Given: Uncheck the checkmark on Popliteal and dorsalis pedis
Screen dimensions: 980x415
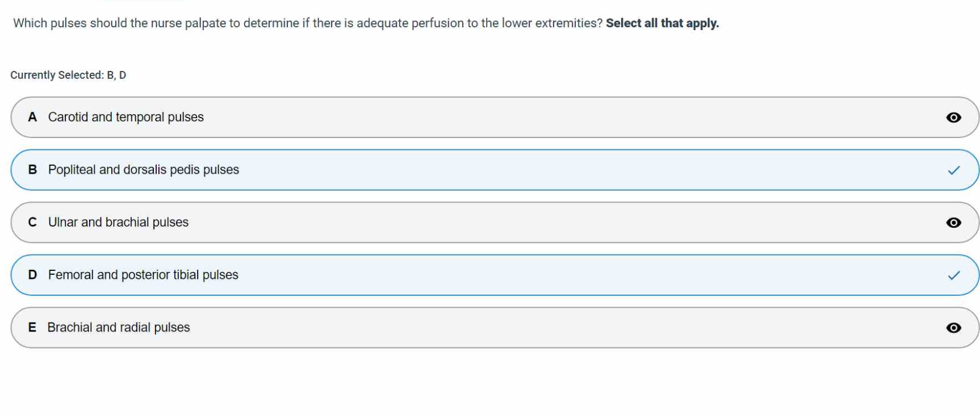Looking at the screenshot, I should tap(953, 170).
